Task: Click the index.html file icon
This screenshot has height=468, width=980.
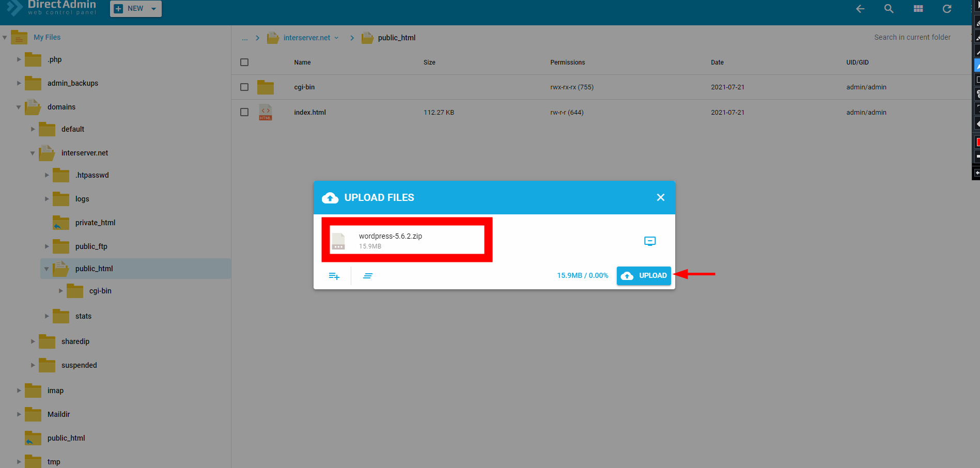Action: pyautogui.click(x=266, y=112)
